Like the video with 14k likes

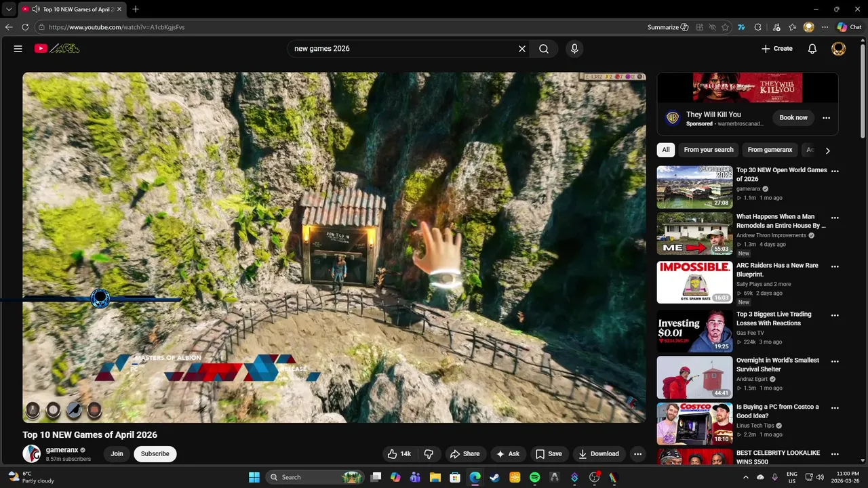point(399,454)
